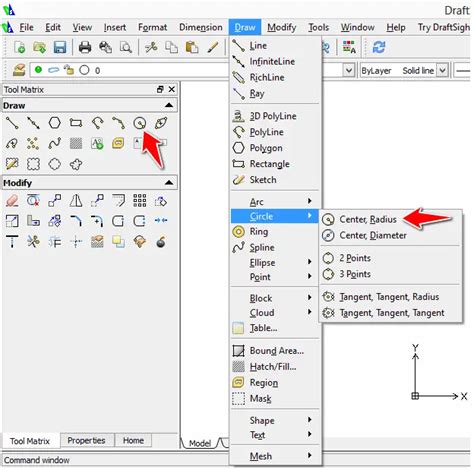Select the Arc tool in Tool Matrix
The width and height of the screenshot is (474, 470).
pyautogui.click(x=119, y=123)
